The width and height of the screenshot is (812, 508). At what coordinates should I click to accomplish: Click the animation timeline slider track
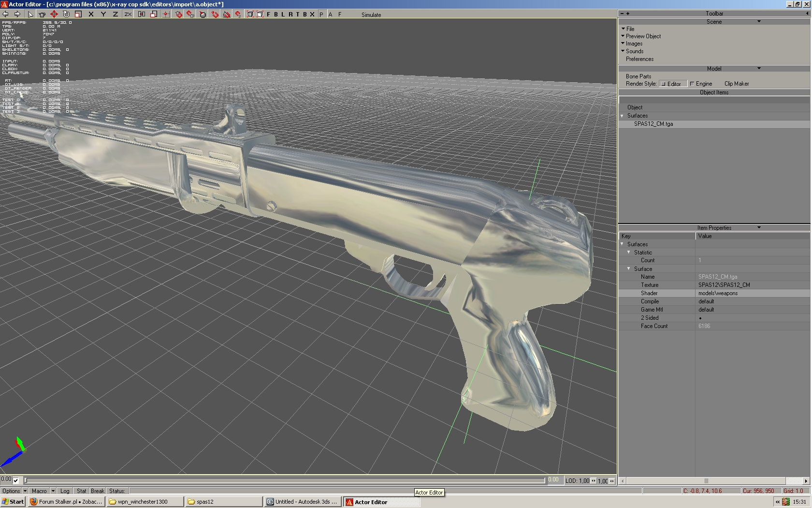coord(285,480)
